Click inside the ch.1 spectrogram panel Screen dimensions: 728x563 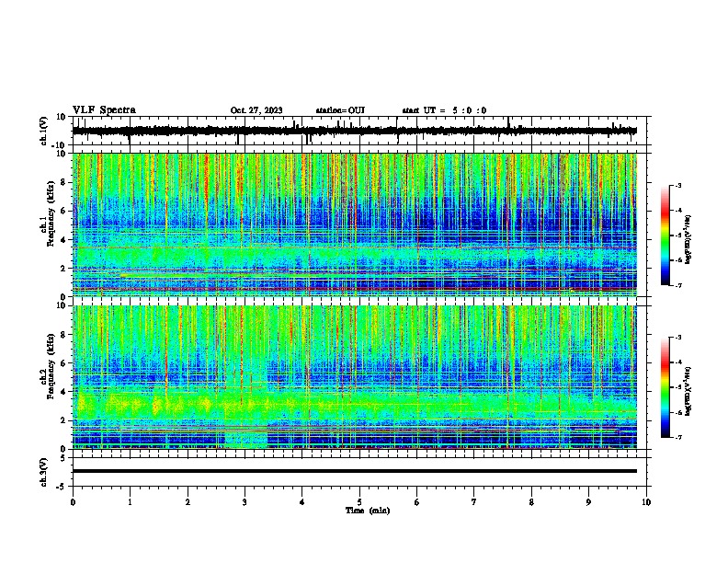click(x=355, y=224)
